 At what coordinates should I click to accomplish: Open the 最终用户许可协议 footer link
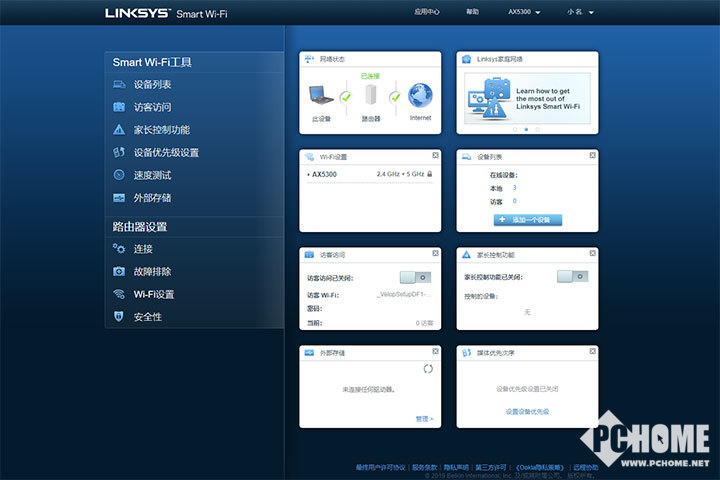[x=381, y=467]
